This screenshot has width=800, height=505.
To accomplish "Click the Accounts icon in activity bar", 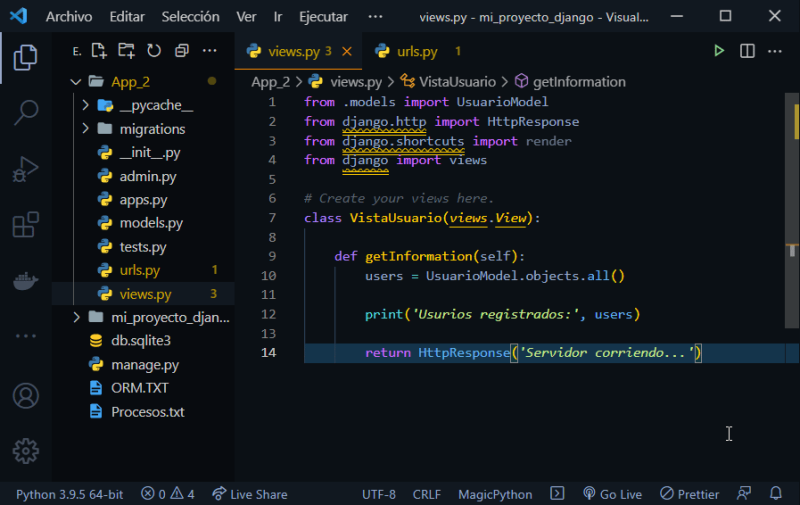I will pyautogui.click(x=26, y=396).
